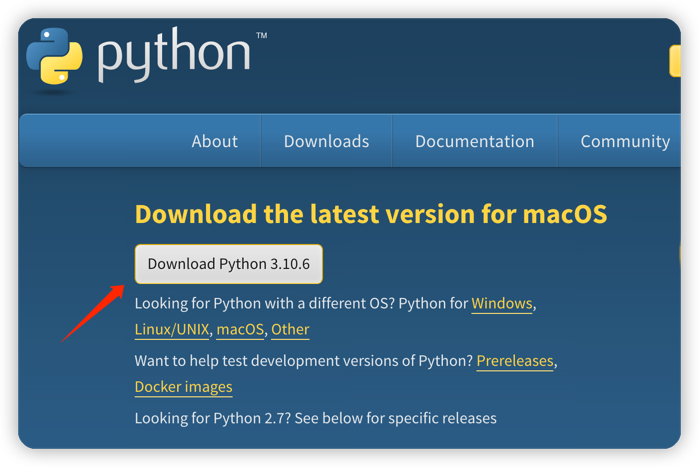The image size is (699, 467).
Task: Click the trademark symbol beside python logo
Action: [261, 37]
